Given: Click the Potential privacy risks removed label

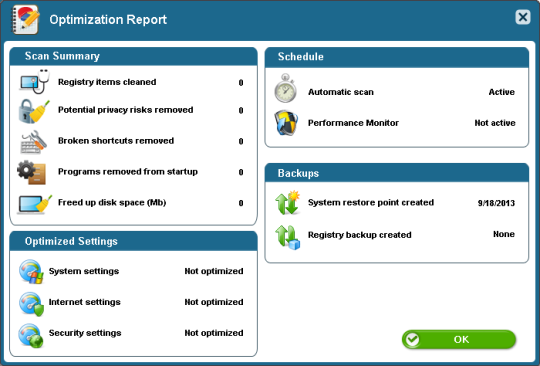Looking at the screenshot, I should [x=125, y=110].
